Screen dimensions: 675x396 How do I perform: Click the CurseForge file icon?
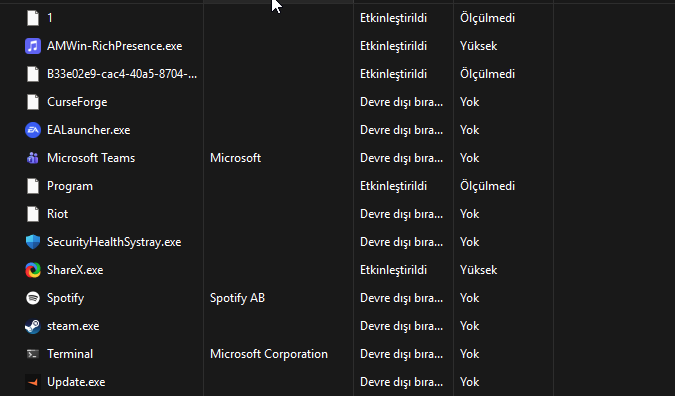(33, 102)
